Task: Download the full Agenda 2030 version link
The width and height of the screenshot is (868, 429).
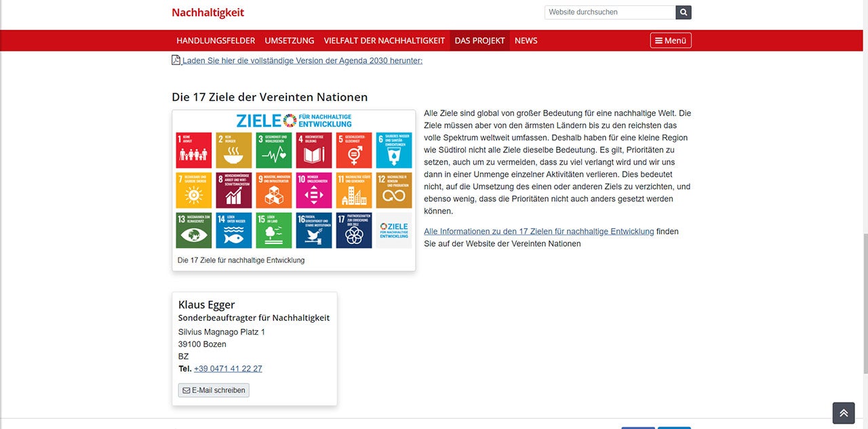Action: (x=302, y=60)
